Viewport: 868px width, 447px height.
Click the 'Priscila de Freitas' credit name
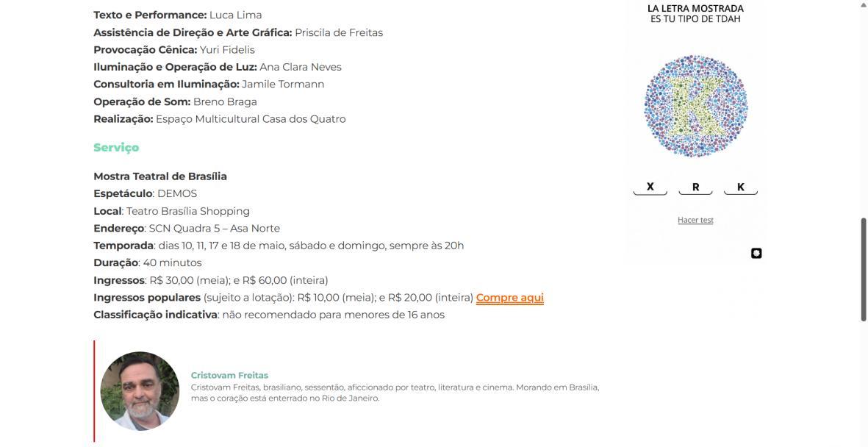pos(339,32)
